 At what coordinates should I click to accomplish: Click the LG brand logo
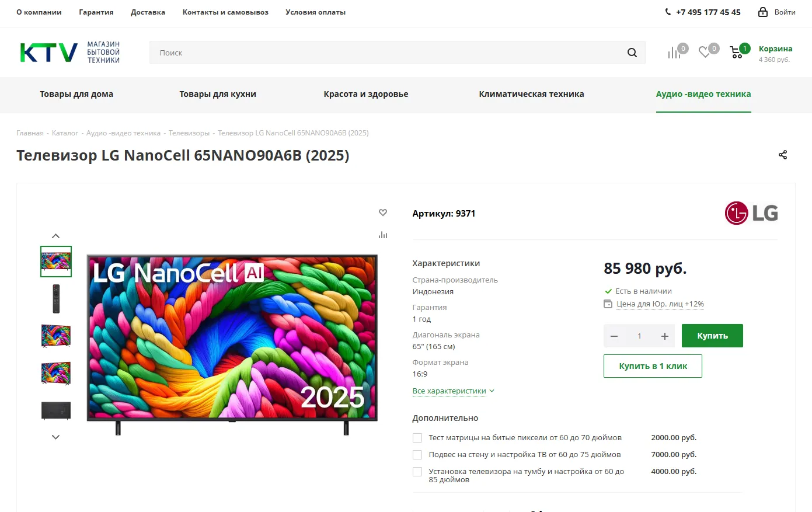[751, 213]
